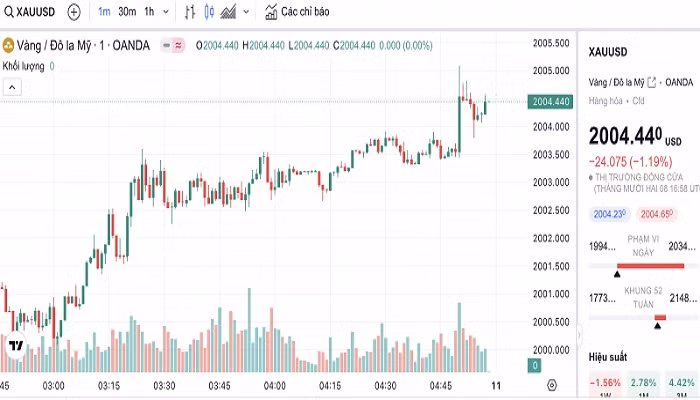Image resolution: width=700 pixels, height=400 pixels.
Task: Collapse the indicator legend with the caret button
Action: point(12,87)
